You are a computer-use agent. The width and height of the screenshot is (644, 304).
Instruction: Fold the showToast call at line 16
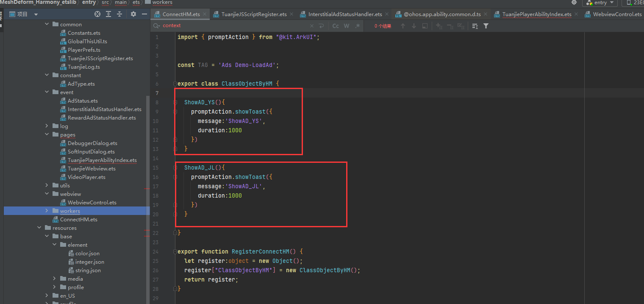pos(175,177)
